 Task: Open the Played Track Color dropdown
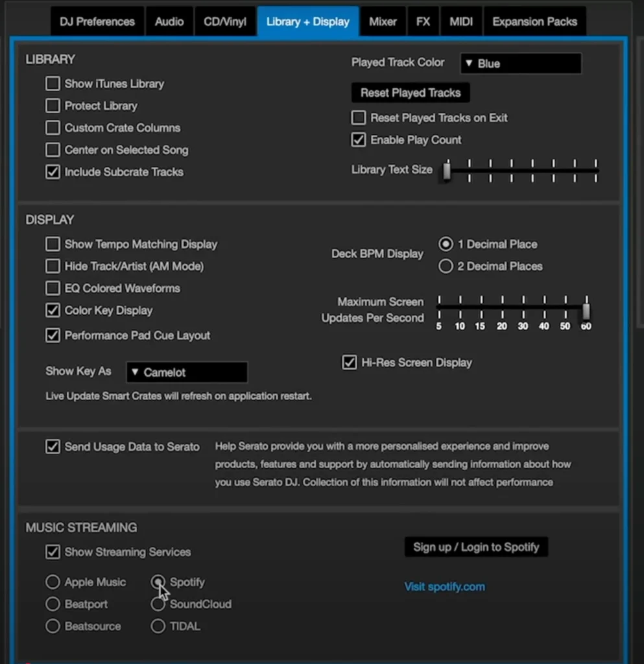point(520,64)
